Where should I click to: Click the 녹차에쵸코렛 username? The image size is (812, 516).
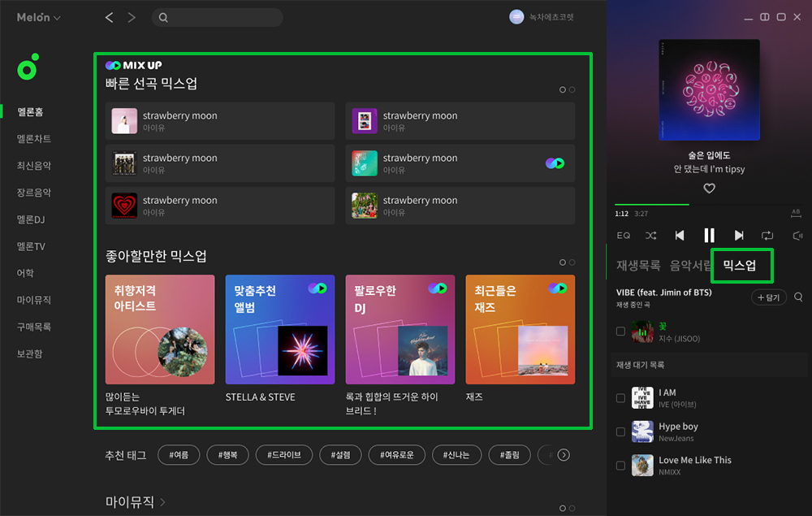click(x=551, y=17)
